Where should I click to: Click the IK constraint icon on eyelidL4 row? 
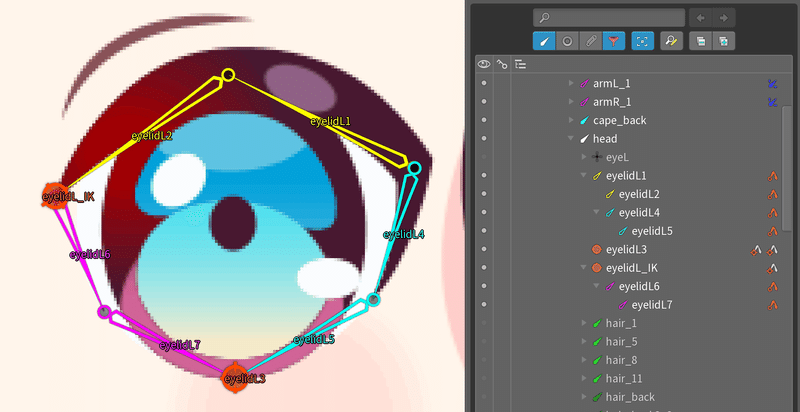click(x=772, y=213)
